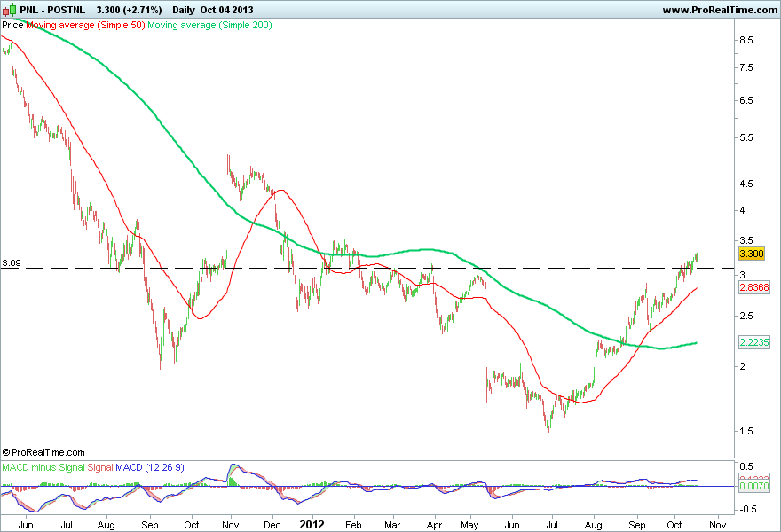Open the www.ProRealTime.com link

(720, 10)
